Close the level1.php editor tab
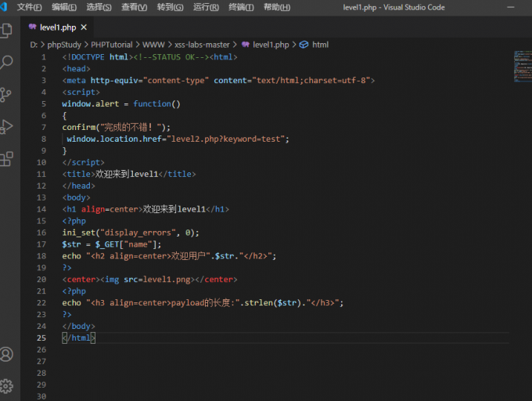The image size is (532, 401). point(84,27)
